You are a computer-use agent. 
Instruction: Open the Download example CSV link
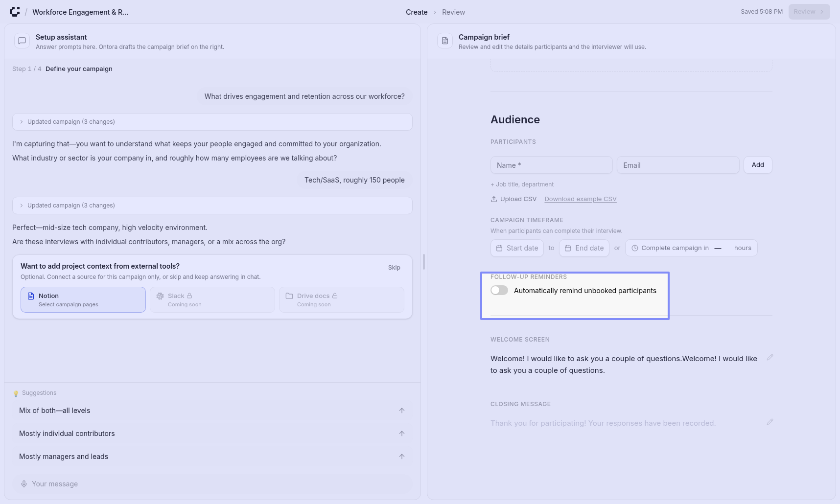tap(580, 199)
